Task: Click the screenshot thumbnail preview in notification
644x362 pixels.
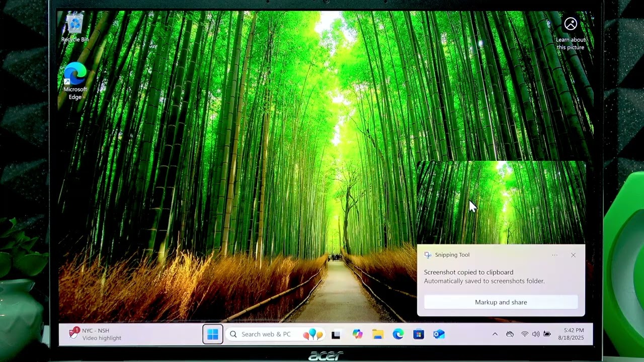Action: click(x=501, y=203)
